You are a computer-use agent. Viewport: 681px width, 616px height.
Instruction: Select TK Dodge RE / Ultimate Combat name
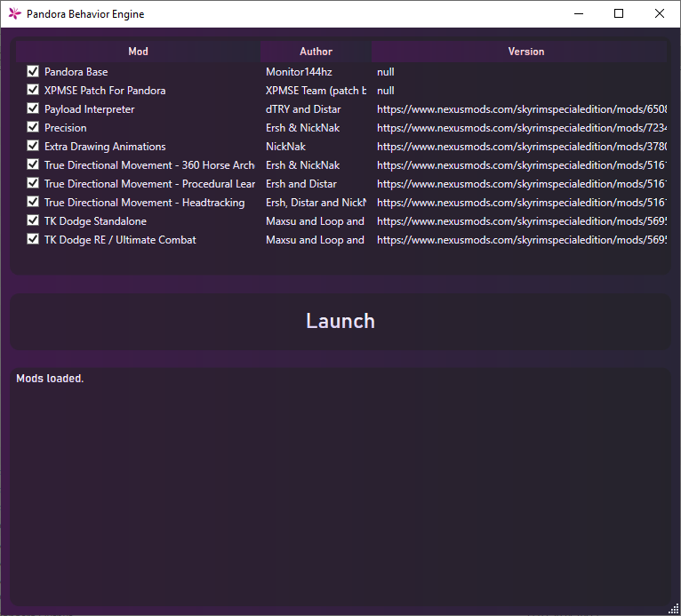click(x=120, y=240)
